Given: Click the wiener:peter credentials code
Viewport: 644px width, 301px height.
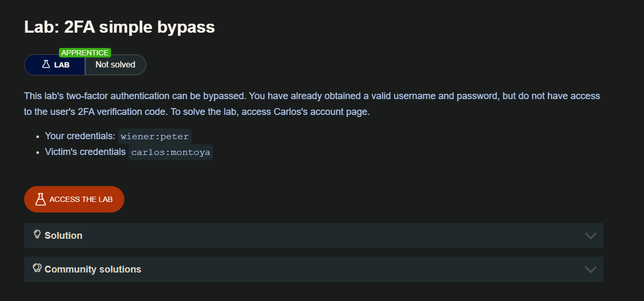Looking at the screenshot, I should pos(154,137).
